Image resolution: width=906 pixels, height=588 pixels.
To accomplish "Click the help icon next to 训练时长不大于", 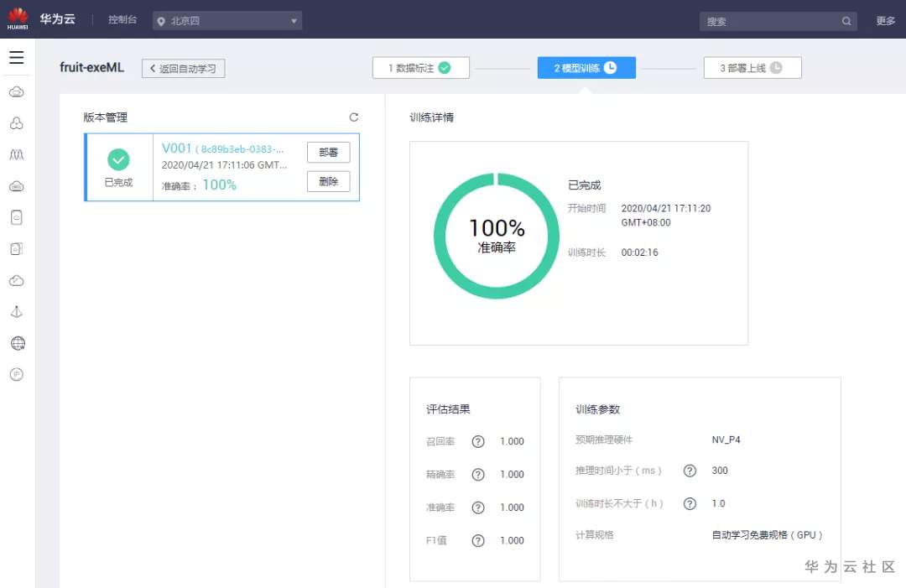I will tap(690, 503).
